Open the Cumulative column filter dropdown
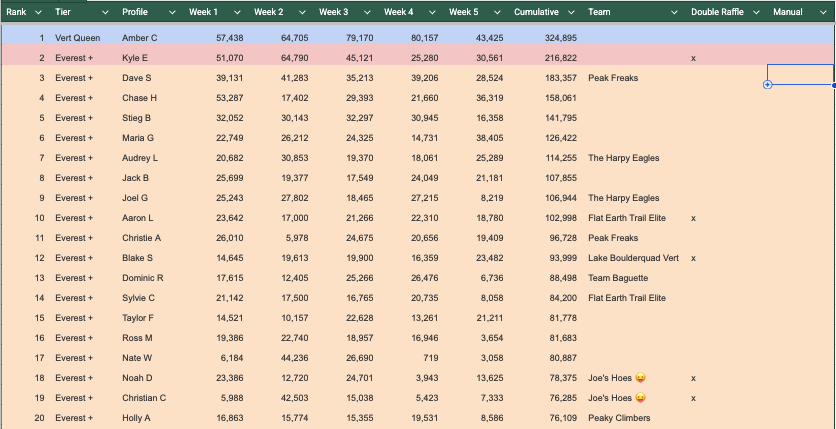Image resolution: width=836 pixels, height=429 pixels. coord(572,12)
